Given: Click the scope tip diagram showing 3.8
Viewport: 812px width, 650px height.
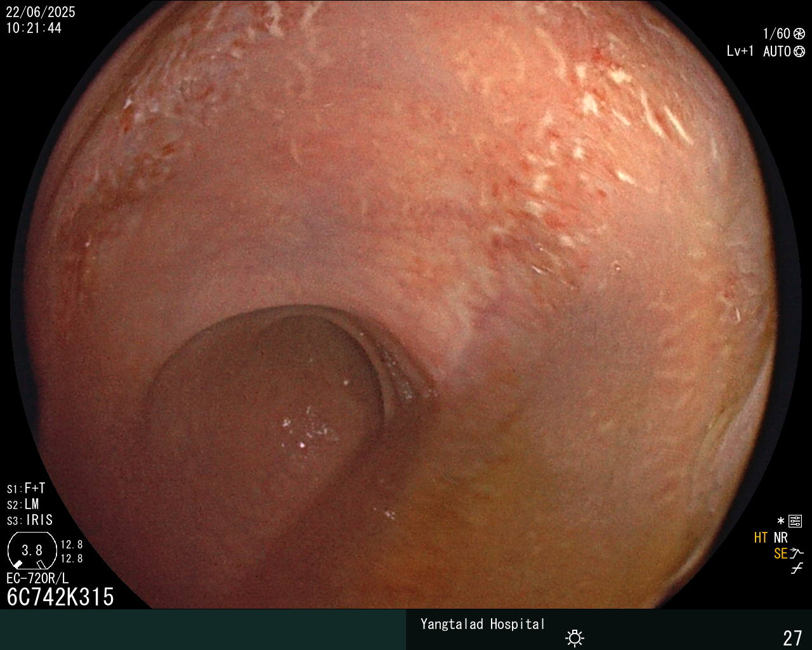Looking at the screenshot, I should [32, 550].
